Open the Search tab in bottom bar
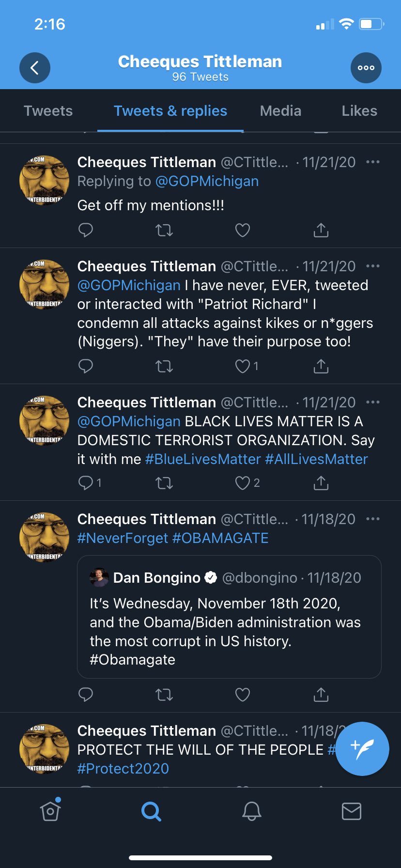Viewport: 401px width, 868px height. [151, 811]
